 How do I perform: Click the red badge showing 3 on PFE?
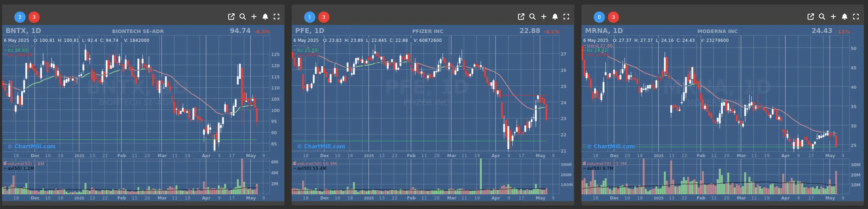click(324, 17)
